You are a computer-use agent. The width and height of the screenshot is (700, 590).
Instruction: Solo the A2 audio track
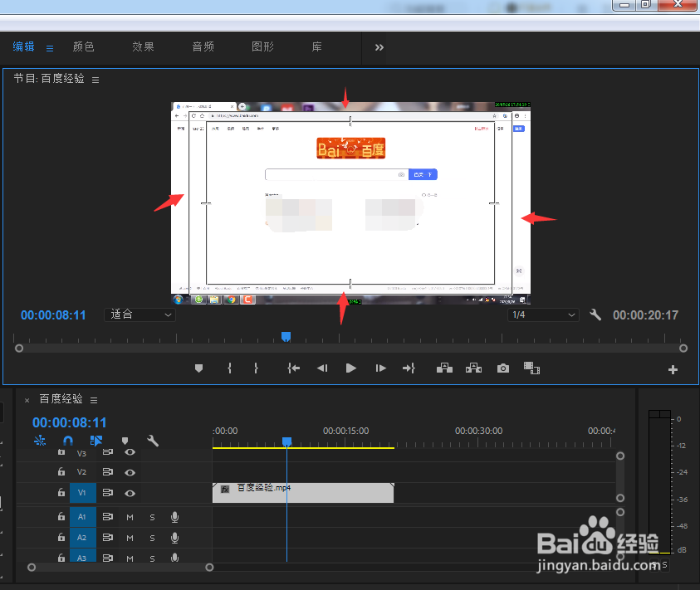point(152,538)
